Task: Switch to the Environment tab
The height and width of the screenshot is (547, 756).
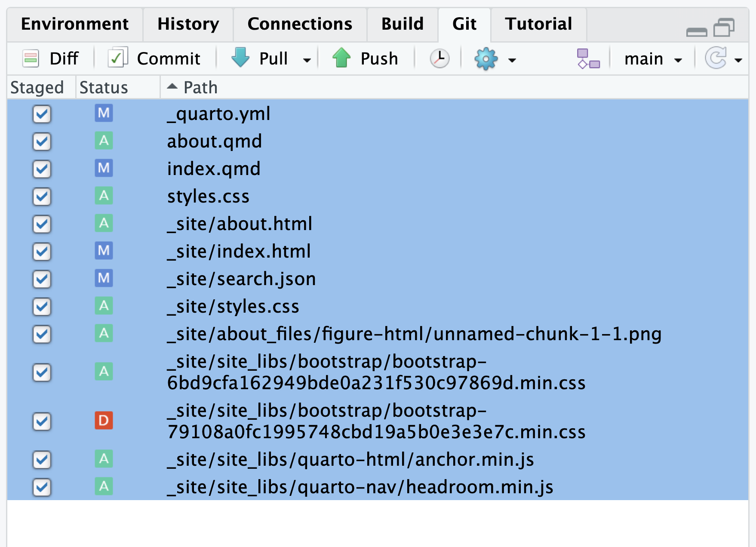Action: click(75, 24)
